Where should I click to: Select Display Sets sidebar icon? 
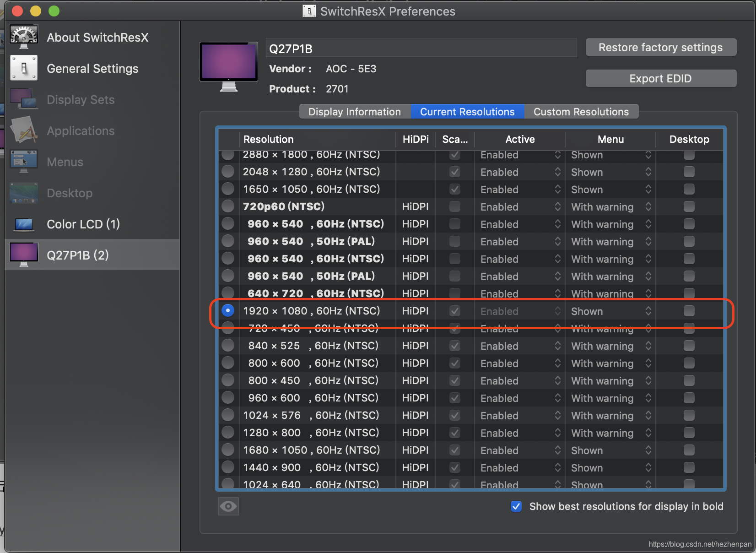pos(24,99)
